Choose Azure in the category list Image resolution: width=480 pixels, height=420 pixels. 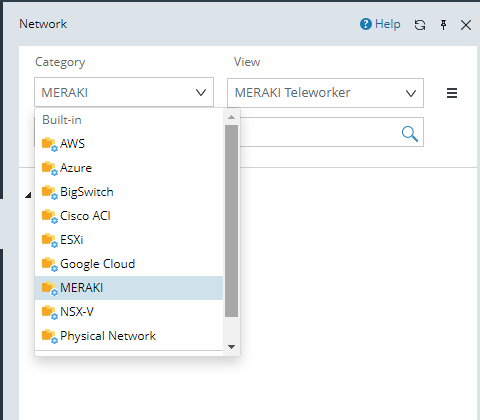pos(129,168)
